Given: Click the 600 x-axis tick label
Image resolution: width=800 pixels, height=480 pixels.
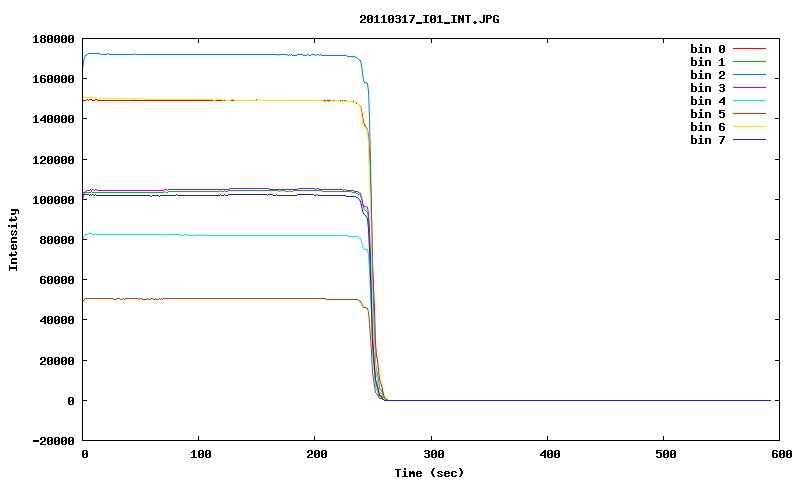Looking at the screenshot, I should pos(782,454).
